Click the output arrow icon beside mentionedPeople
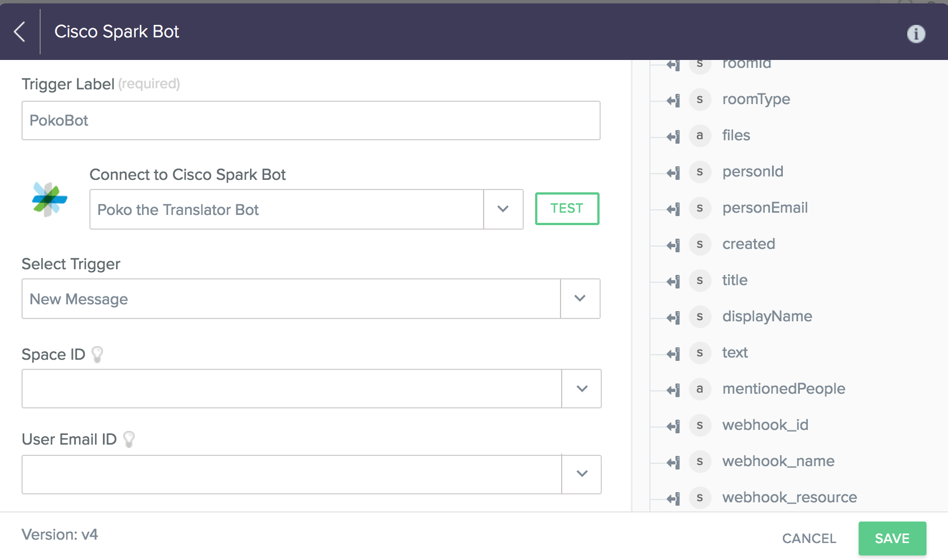Image resolution: width=948 pixels, height=560 pixels. (673, 390)
